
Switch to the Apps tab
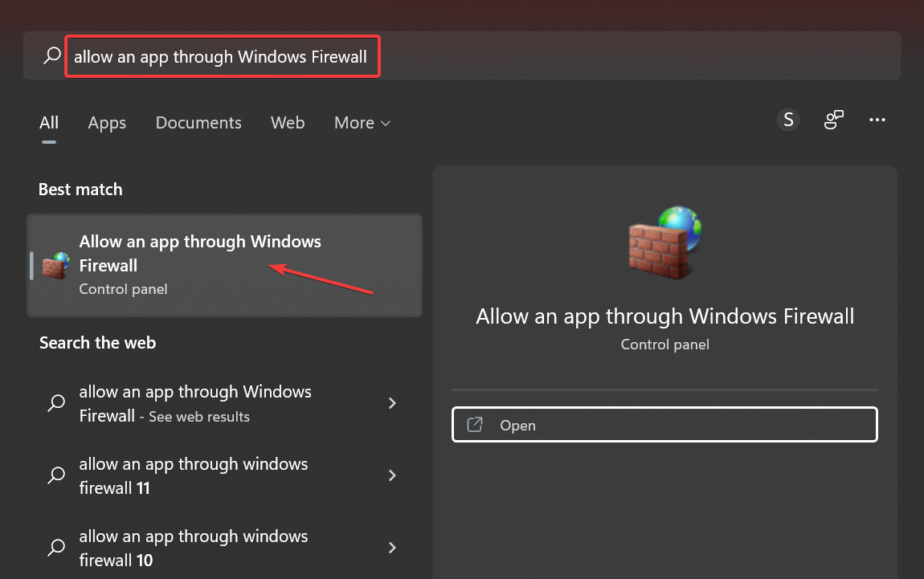[107, 122]
